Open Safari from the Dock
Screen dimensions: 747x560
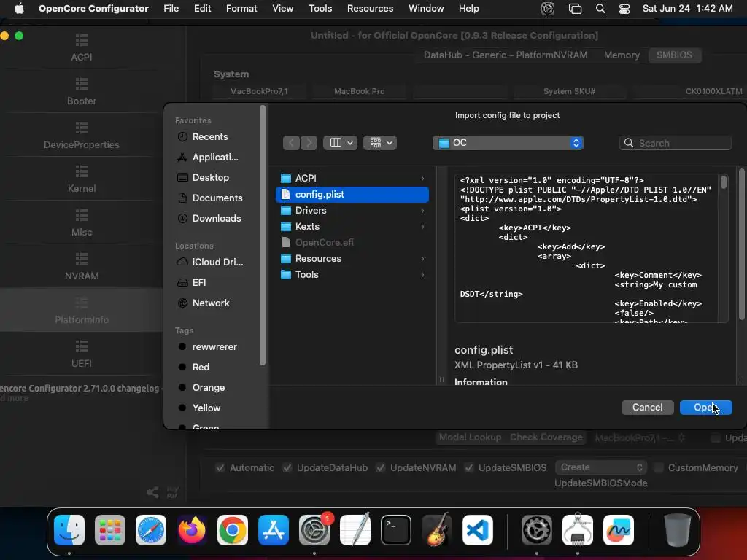151,530
